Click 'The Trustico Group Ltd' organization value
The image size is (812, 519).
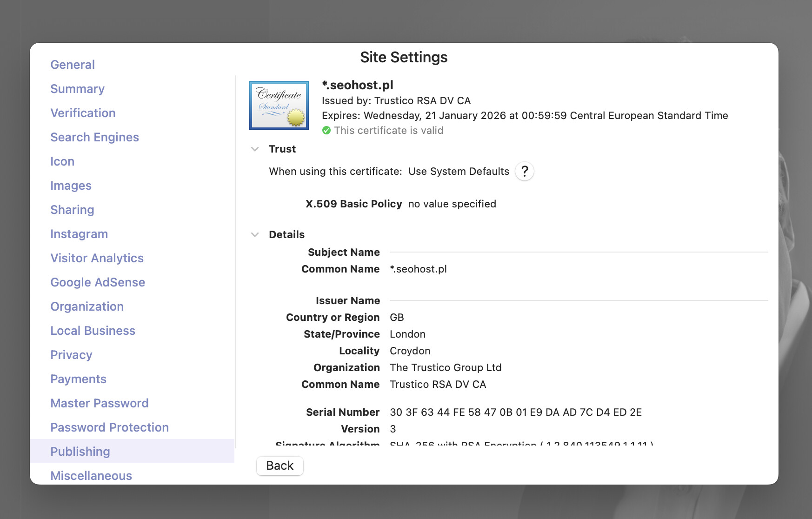pyautogui.click(x=446, y=368)
